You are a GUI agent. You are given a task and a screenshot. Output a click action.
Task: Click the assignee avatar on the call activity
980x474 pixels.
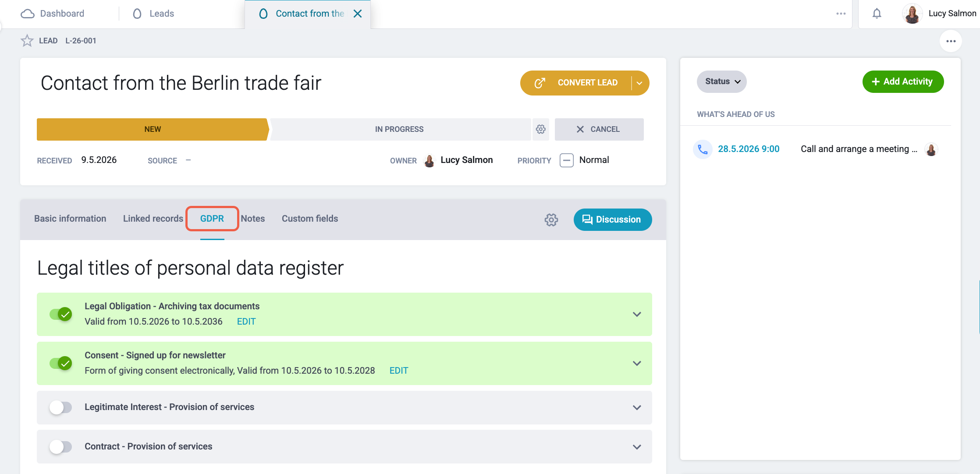tap(931, 149)
